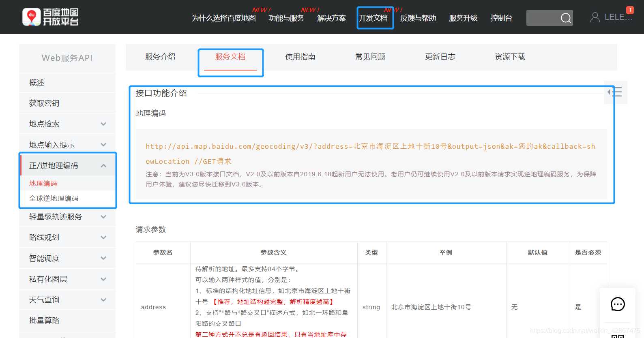Click the Baidu Map Open Platform logo
Image resolution: width=644 pixels, height=338 pixels.
tap(50, 17)
